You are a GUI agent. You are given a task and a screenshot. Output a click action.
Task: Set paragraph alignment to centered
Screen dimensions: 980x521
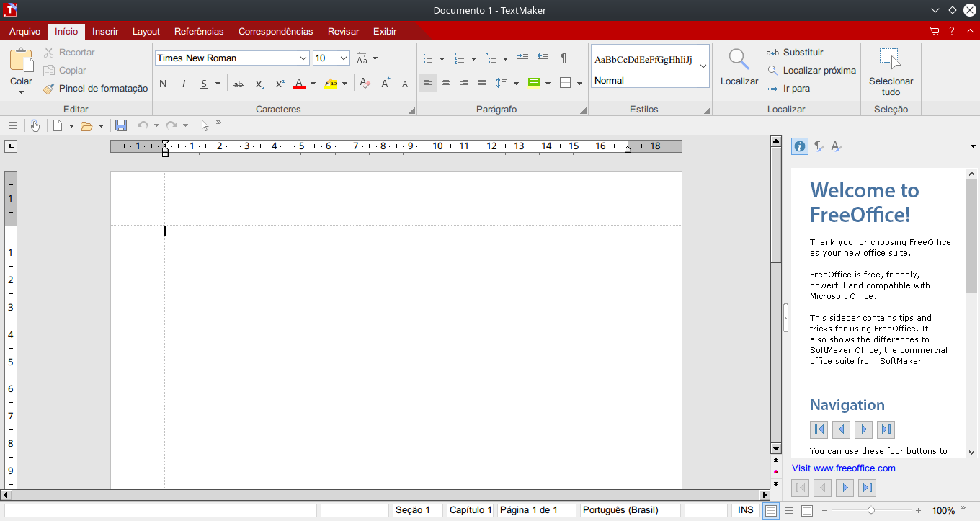(446, 83)
